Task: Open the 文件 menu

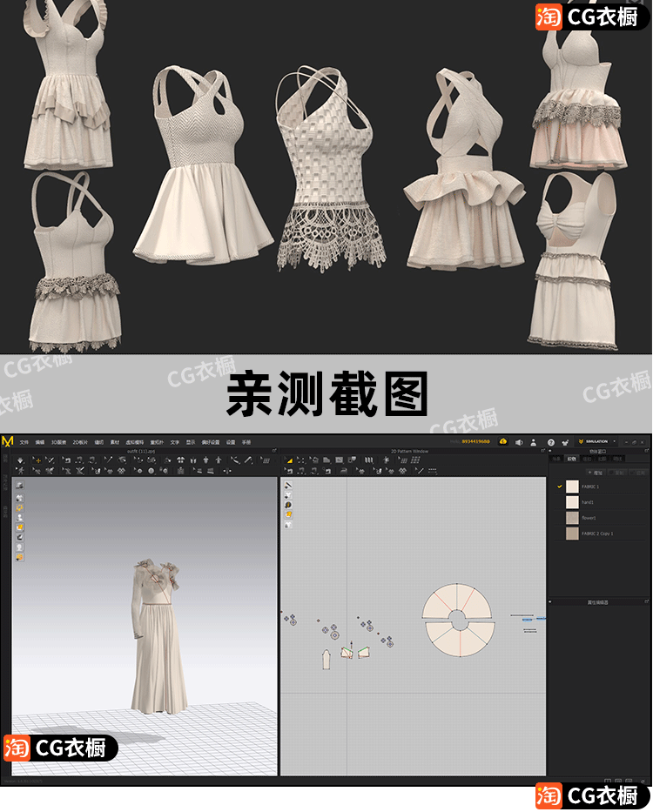Action: point(24,442)
